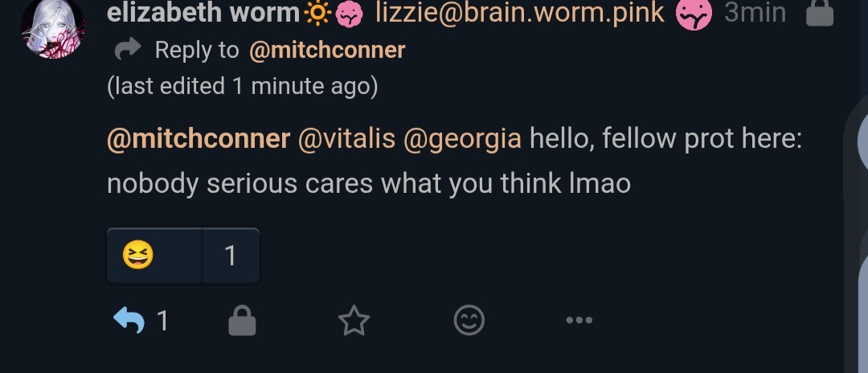This screenshot has height=373, width=868.
Task: Click the pink brain instance favicon
Action: pos(694,14)
